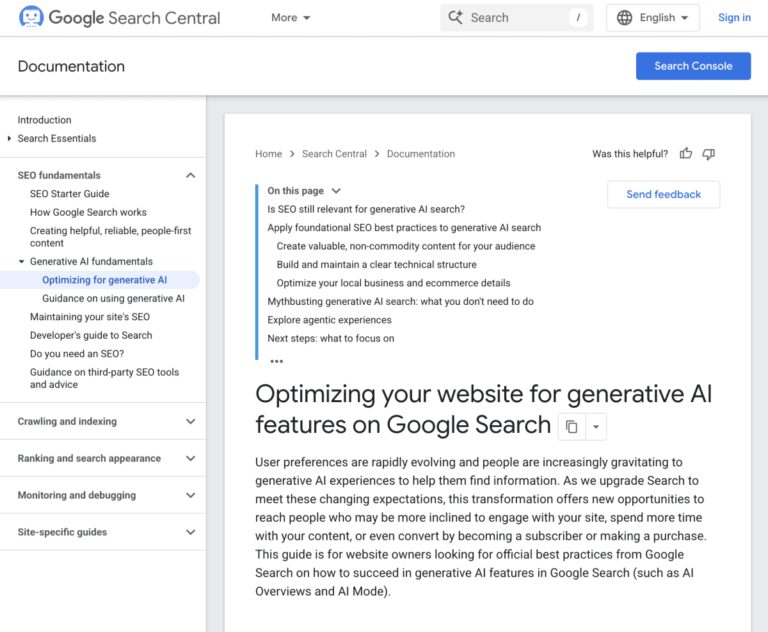The image size is (768, 632).
Task: Jump to Build and maintain technical structure
Action: 376,265
